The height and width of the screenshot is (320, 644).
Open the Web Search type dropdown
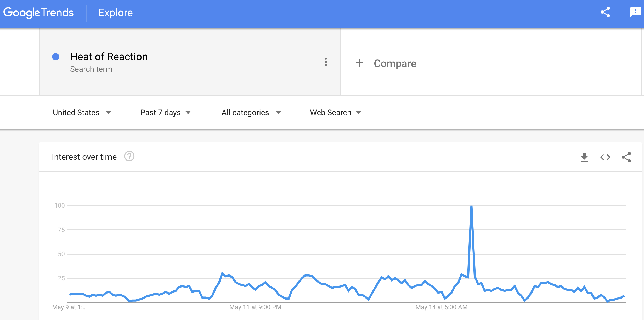(x=335, y=113)
